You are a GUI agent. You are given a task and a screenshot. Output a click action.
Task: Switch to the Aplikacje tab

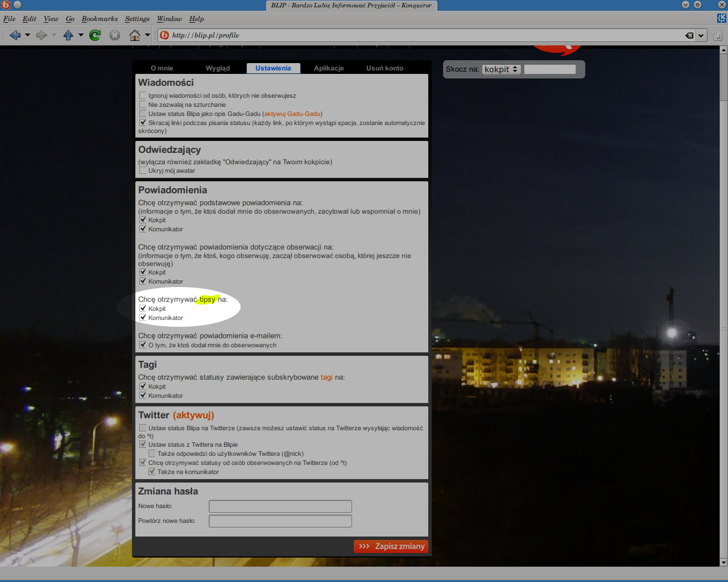coord(329,68)
